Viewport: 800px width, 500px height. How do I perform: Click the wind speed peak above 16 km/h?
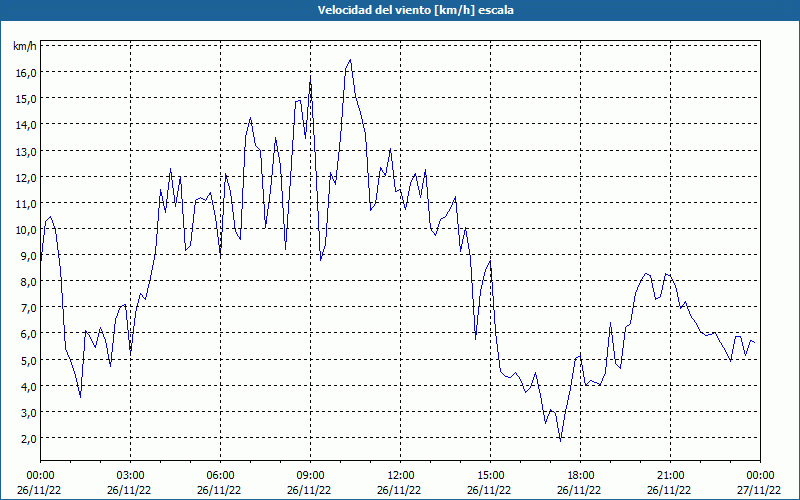(x=350, y=60)
